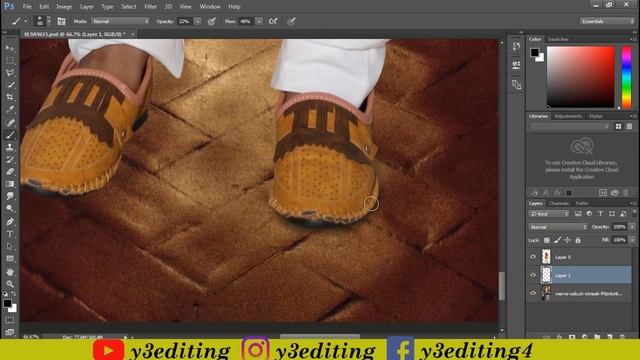Switch to the Adjustments tab

(x=568, y=116)
